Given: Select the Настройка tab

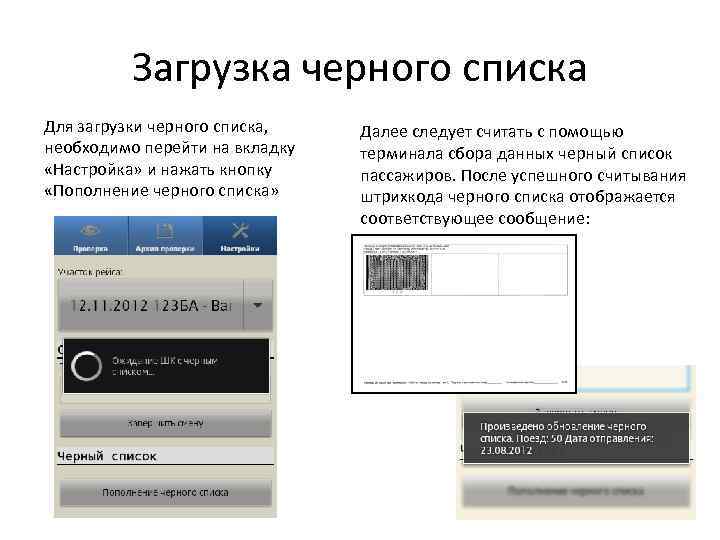Looking at the screenshot, I should pos(240,236).
